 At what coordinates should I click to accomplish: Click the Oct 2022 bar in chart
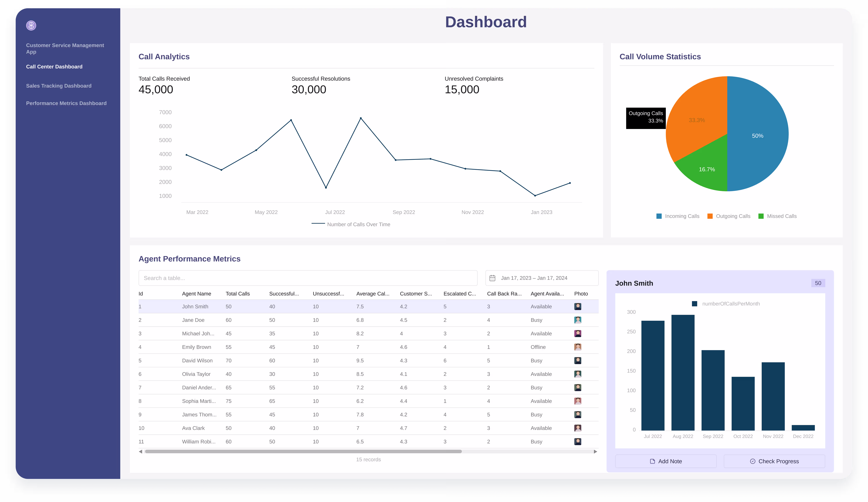[743, 404]
